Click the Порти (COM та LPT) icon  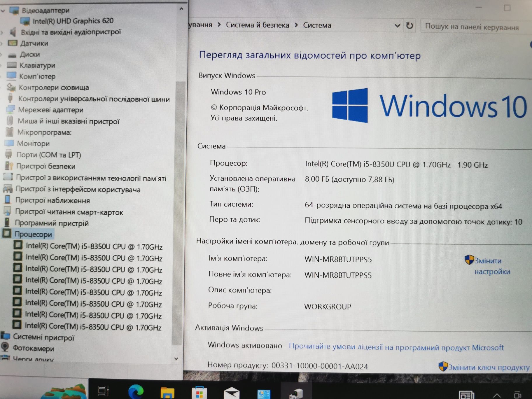tap(9, 154)
